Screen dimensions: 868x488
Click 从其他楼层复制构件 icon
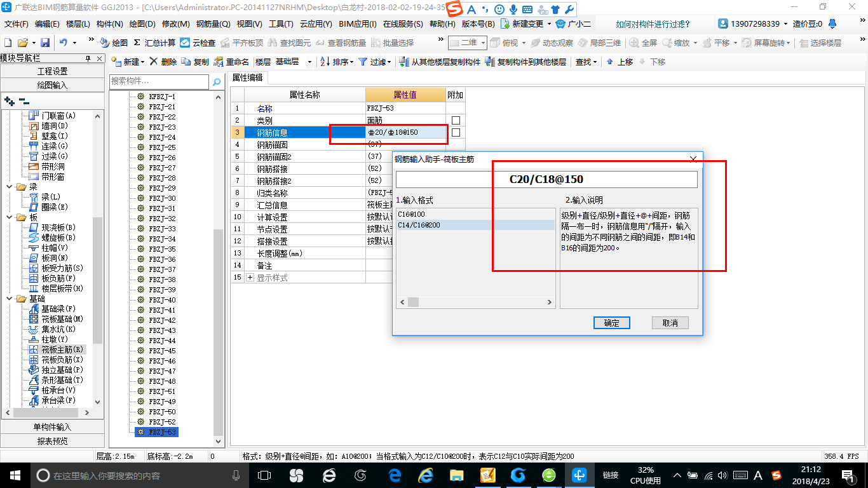(x=440, y=62)
